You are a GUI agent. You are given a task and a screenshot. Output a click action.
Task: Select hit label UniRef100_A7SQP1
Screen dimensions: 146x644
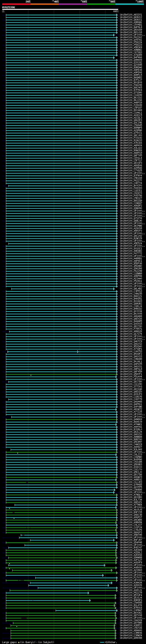[x=131, y=349]
